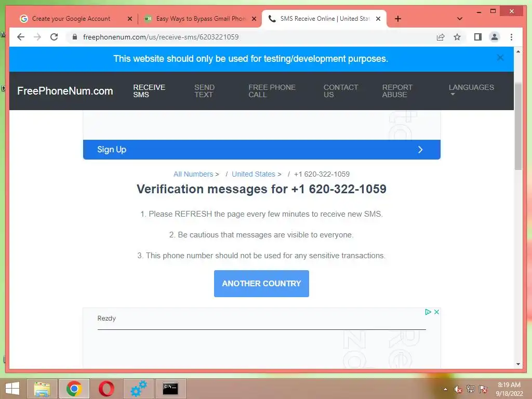
Task: Select the SMS Receive Online tab
Action: [324, 19]
